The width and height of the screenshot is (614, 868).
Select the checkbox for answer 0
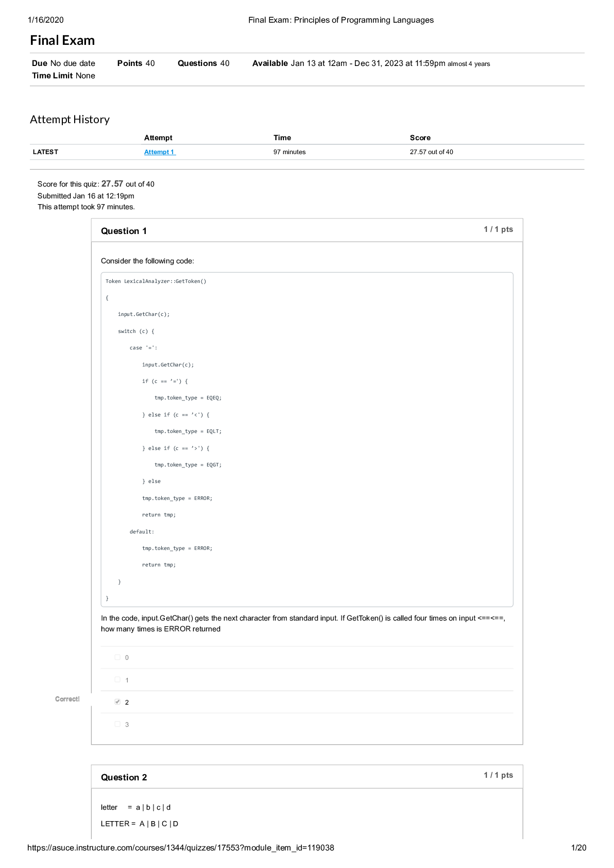click(117, 657)
